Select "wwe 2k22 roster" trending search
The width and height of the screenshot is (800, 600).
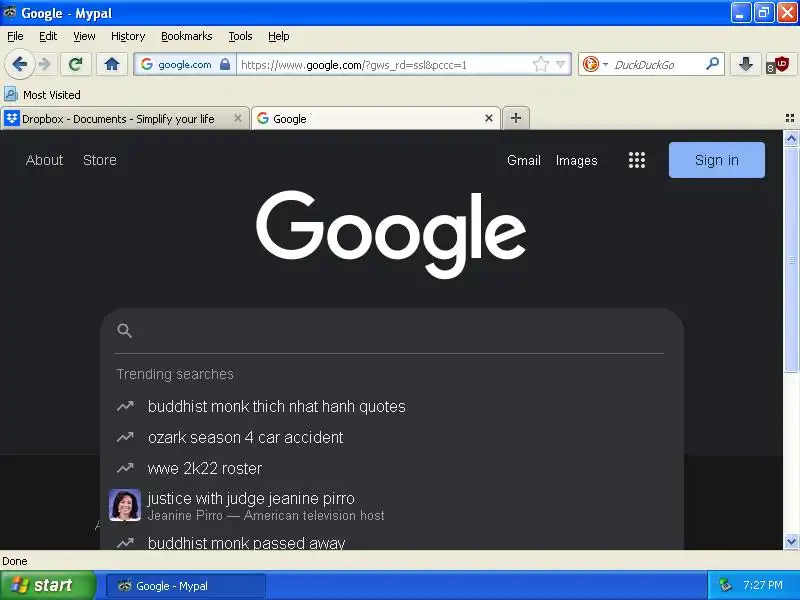coord(392,468)
